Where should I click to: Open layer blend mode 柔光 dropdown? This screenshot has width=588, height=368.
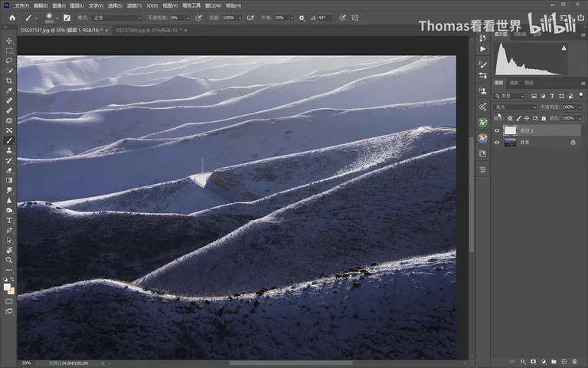point(514,107)
